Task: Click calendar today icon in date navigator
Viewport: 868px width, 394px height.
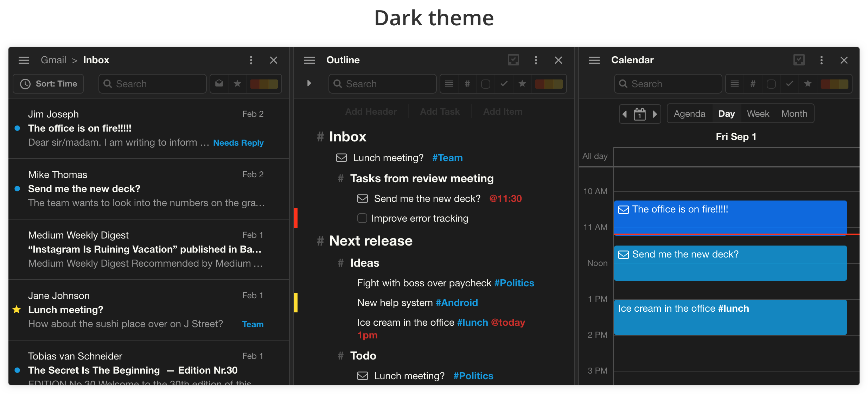Action: [x=639, y=114]
